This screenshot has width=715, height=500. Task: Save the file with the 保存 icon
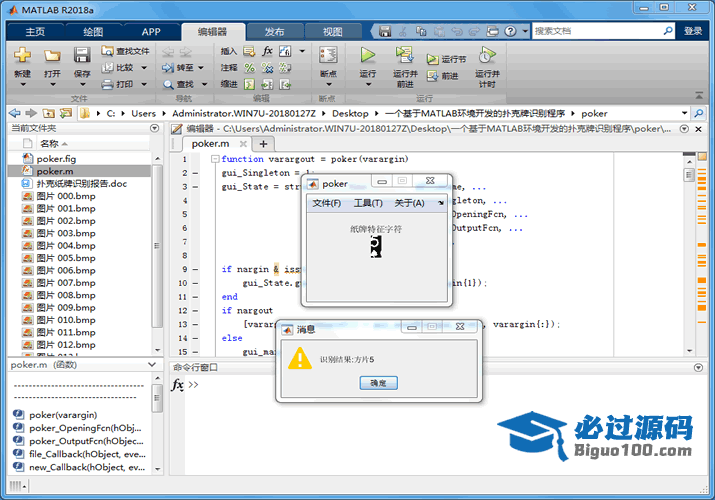[x=82, y=55]
